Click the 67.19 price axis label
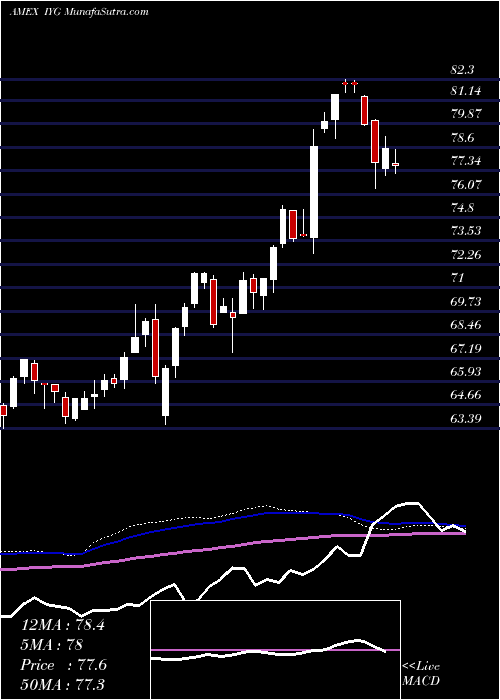The height and width of the screenshot is (700, 500). 467,348
